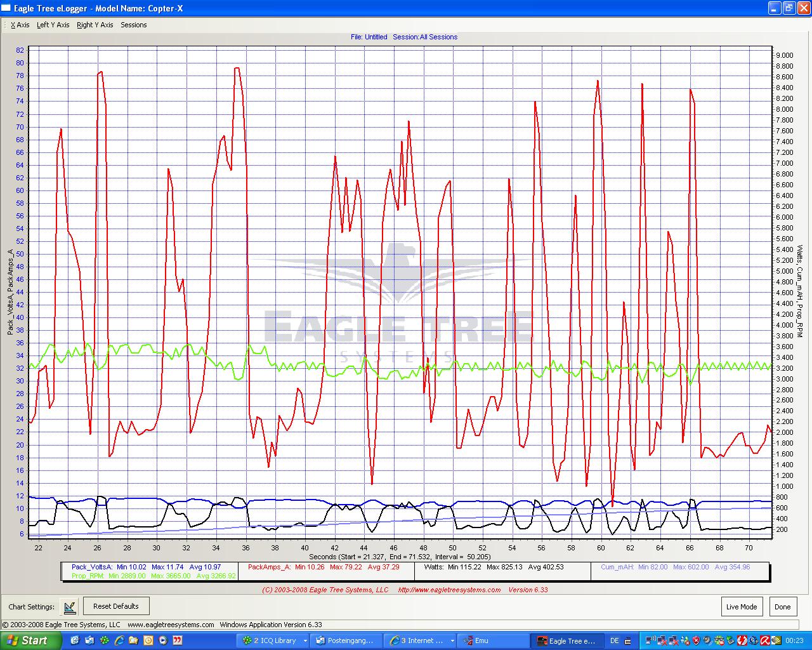The height and width of the screenshot is (650, 812).
Task: Click the left axis label Pack_VoltsA, Pack Amps_A
Action: coord(10,292)
